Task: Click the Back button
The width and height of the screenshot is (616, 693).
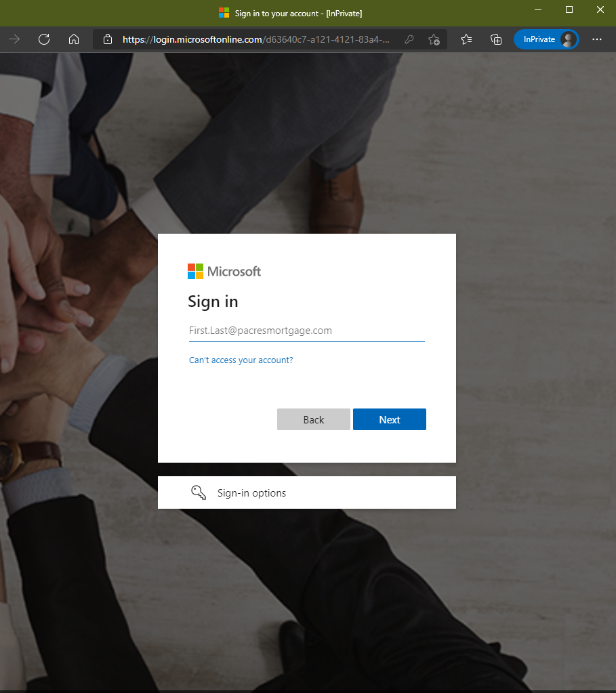Action: (314, 419)
